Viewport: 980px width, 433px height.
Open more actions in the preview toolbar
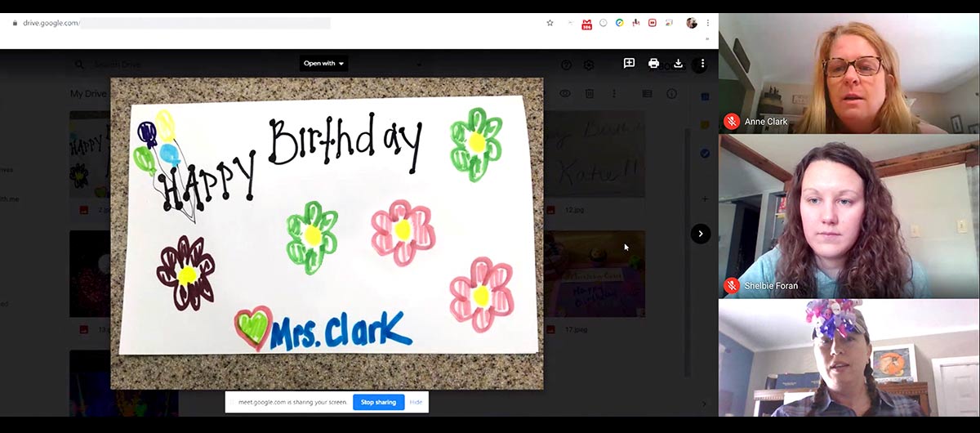click(702, 64)
